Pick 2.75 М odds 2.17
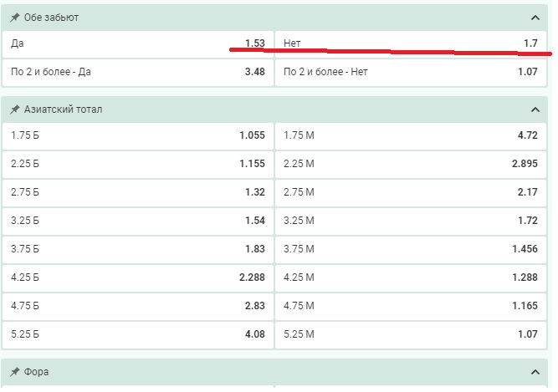 pos(411,192)
